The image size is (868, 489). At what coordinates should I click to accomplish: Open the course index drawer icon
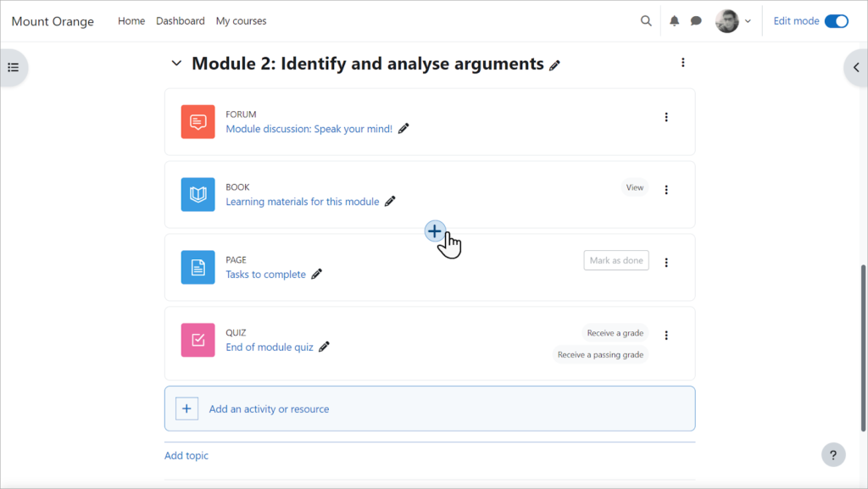pyautogui.click(x=14, y=68)
